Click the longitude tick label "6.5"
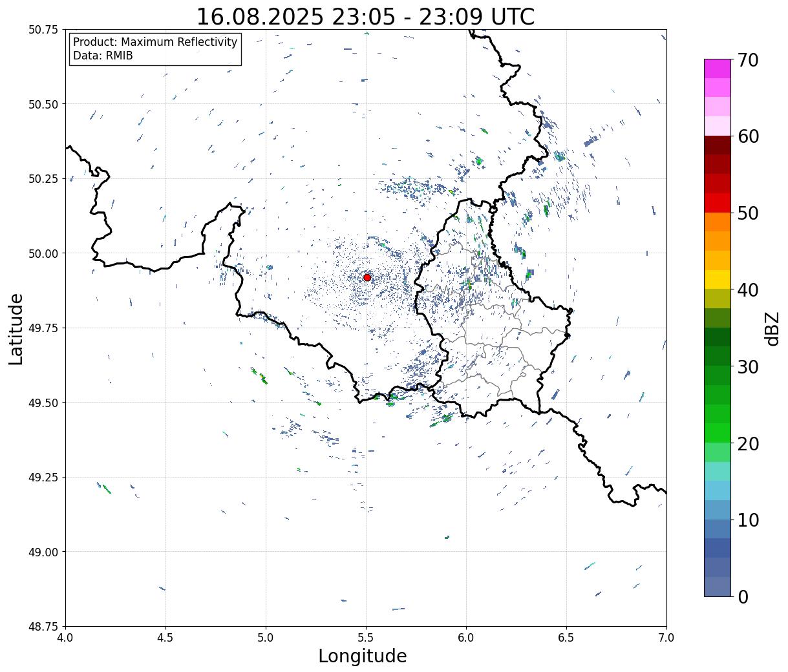The width and height of the screenshot is (788, 672). tap(566, 638)
